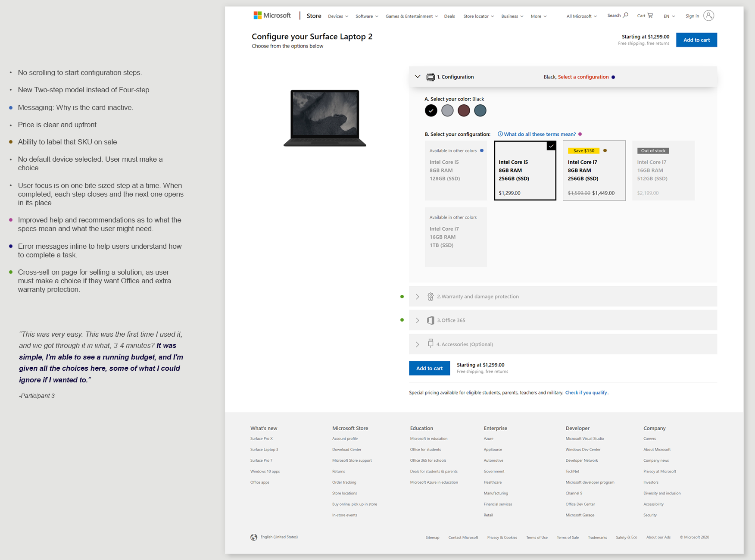Pick the burgundy color swatch

[x=464, y=111]
